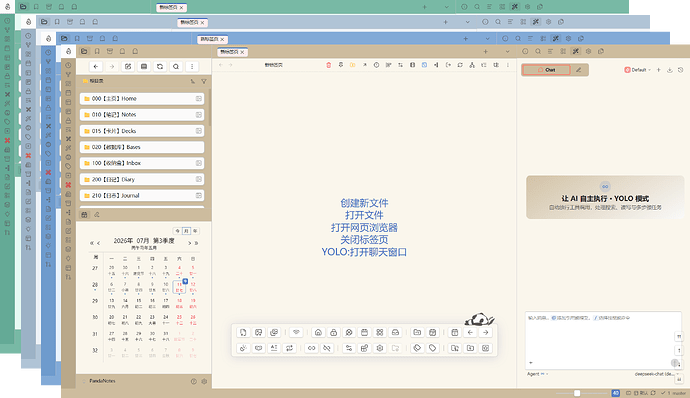
Task: Switch calendar to year view 年
Action: [195, 231]
